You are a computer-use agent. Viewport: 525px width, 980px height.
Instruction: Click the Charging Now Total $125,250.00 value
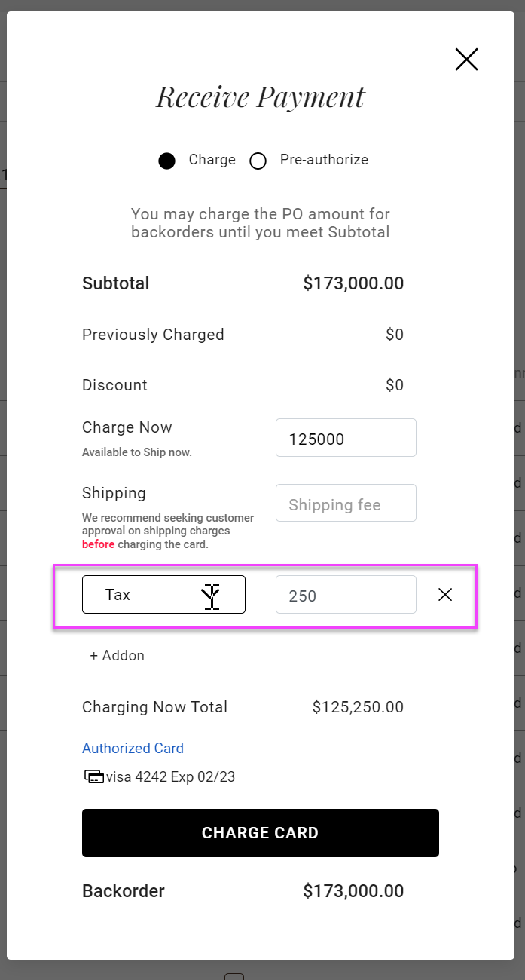tap(358, 708)
